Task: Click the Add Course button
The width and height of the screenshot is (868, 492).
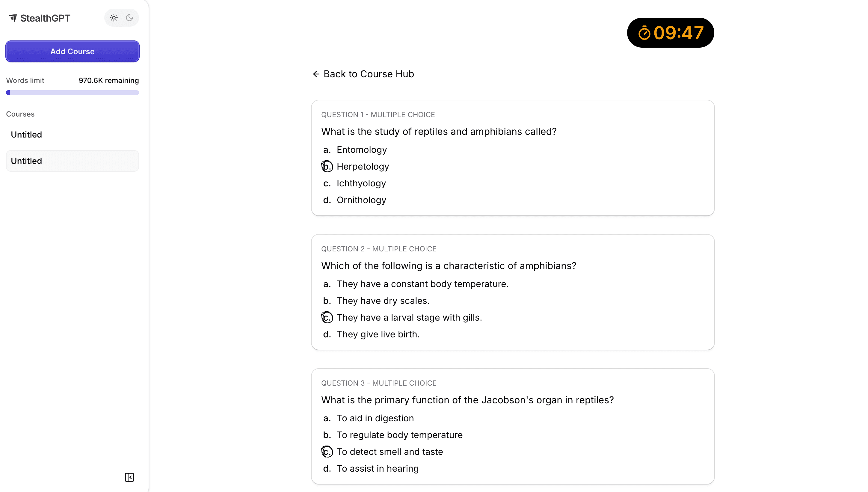Action: tap(72, 51)
